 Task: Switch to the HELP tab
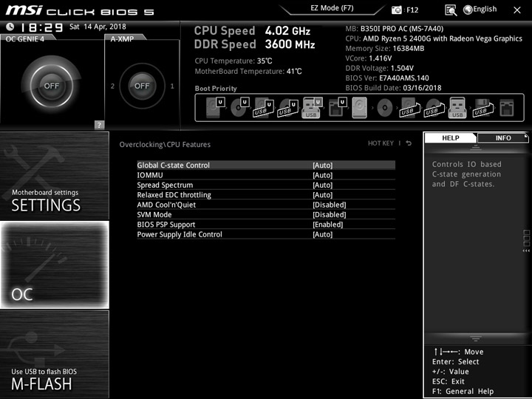pos(451,137)
